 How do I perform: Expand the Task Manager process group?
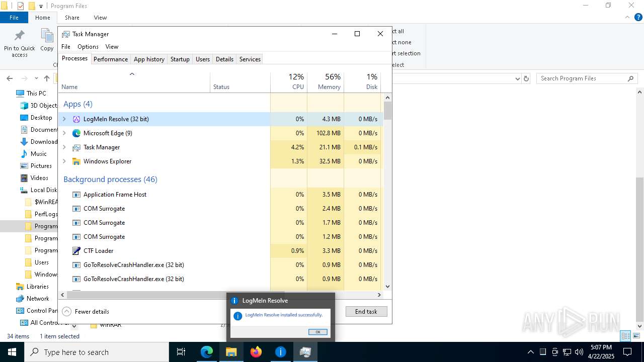point(64,147)
